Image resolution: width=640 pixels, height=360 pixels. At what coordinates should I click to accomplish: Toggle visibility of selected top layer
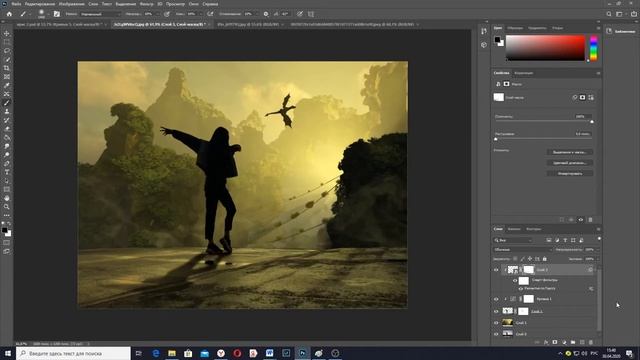click(496, 270)
